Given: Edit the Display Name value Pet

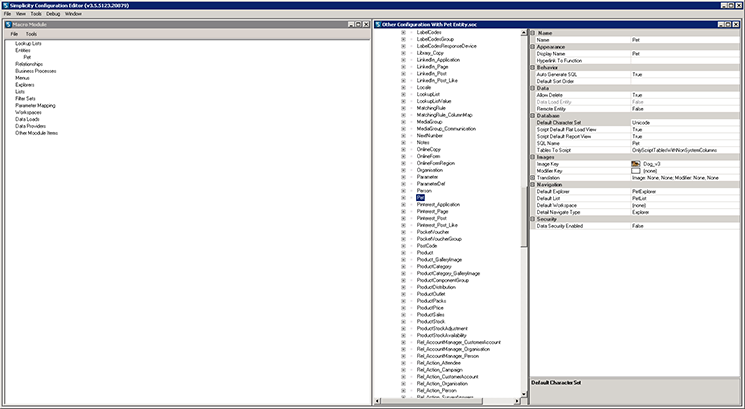Looking at the screenshot, I should 685,54.
